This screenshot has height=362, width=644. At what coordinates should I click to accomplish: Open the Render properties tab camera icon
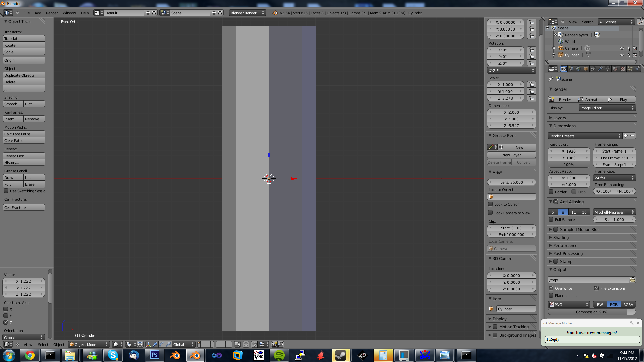(x=563, y=69)
